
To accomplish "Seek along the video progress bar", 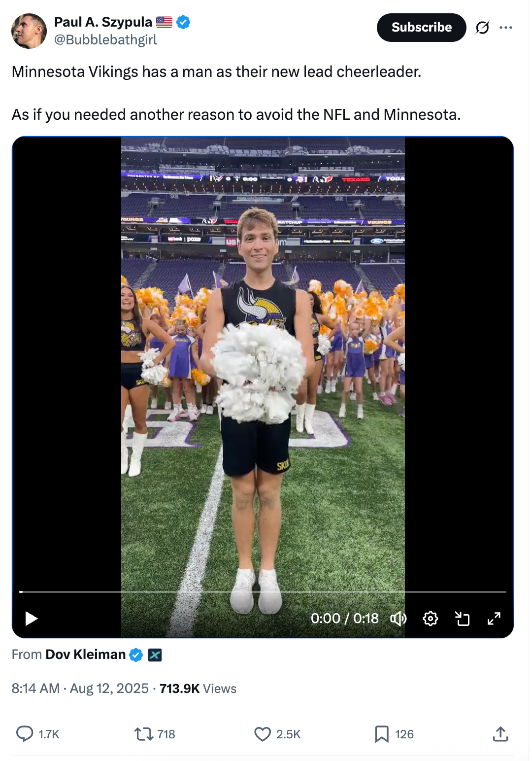I will [263, 591].
